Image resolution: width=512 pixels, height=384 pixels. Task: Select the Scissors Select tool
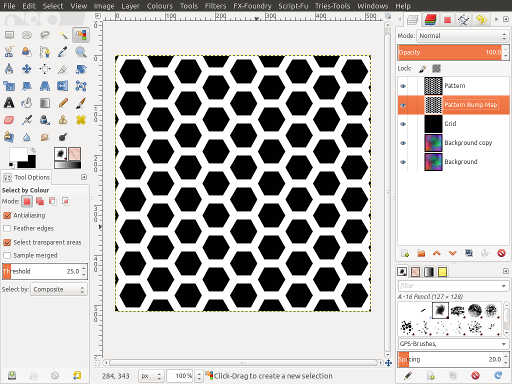9,52
